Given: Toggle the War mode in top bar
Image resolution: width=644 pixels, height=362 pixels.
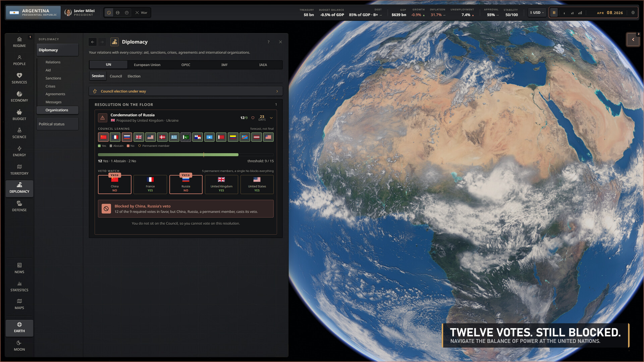Looking at the screenshot, I should 141,13.
